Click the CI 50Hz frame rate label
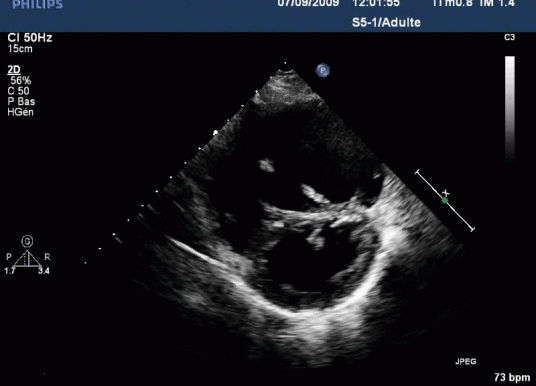The height and width of the screenshot is (386, 536). 30,38
